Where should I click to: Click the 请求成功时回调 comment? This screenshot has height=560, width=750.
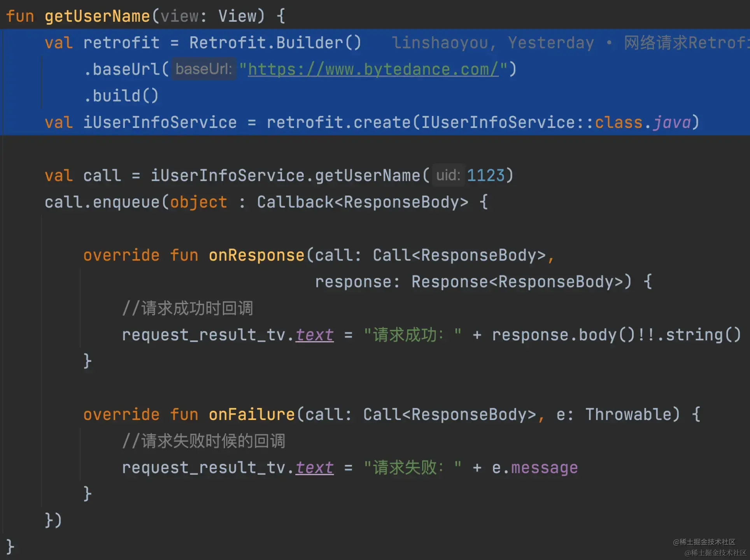pyautogui.click(x=187, y=308)
